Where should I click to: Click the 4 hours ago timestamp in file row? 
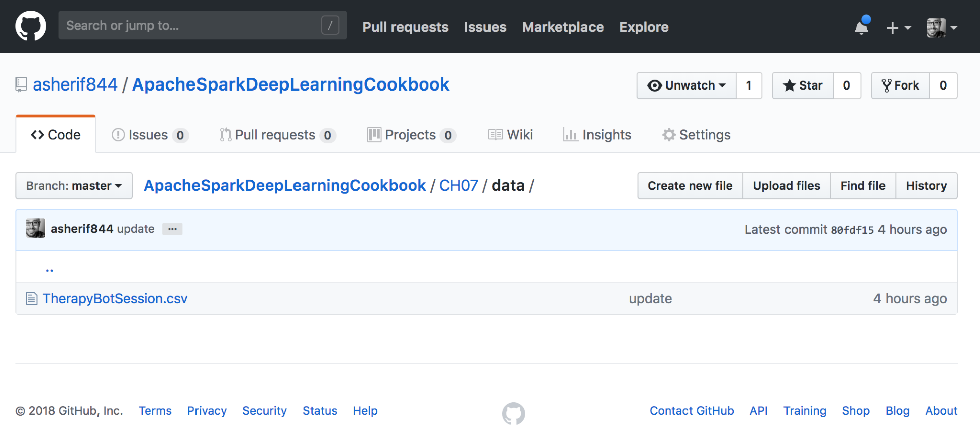(x=910, y=299)
